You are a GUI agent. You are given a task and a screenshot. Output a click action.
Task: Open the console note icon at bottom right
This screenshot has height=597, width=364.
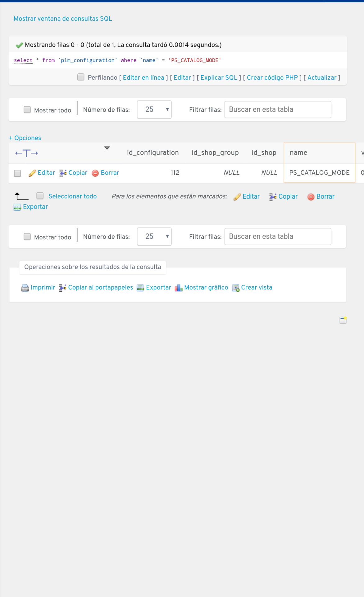tap(343, 320)
